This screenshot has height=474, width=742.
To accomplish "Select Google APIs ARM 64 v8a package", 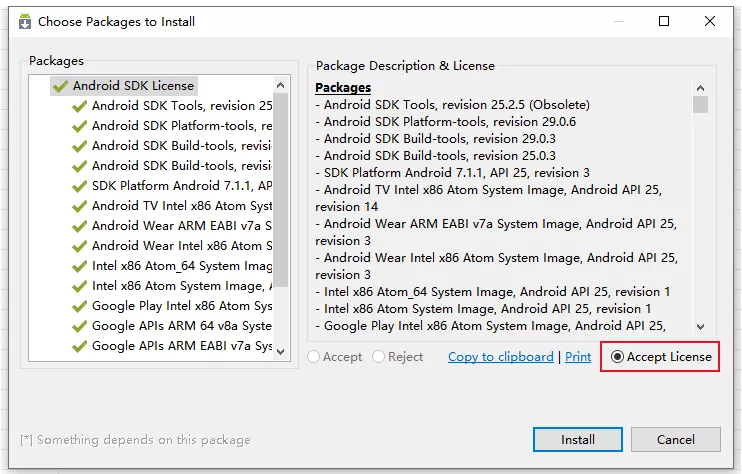I will pyautogui.click(x=180, y=326).
